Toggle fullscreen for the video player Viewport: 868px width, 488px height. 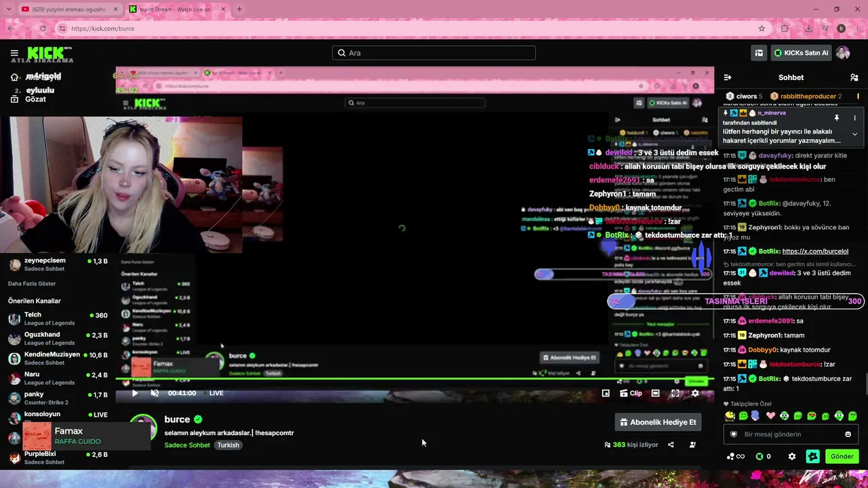coord(675,393)
